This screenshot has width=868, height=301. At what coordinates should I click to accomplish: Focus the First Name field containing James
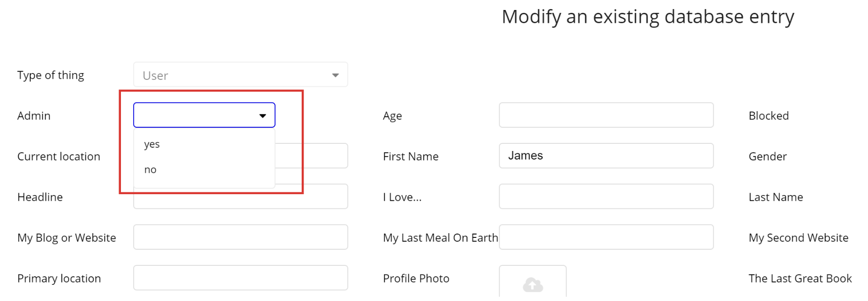tap(606, 156)
